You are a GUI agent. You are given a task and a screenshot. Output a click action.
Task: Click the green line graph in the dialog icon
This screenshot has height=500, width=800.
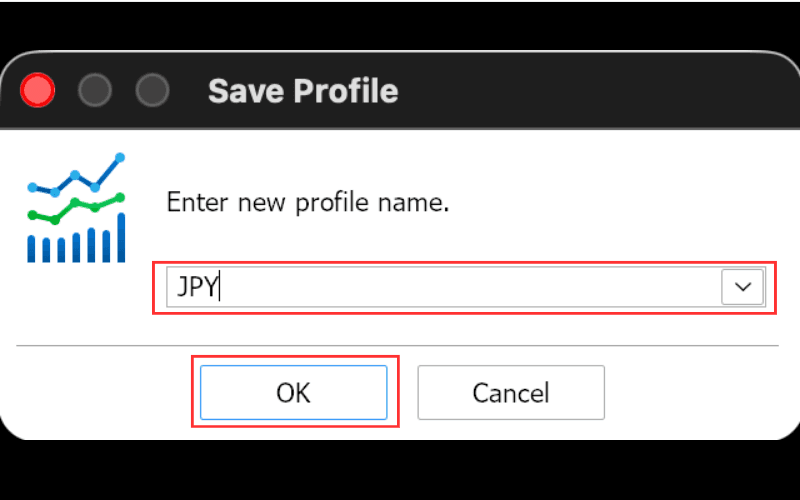[76, 209]
